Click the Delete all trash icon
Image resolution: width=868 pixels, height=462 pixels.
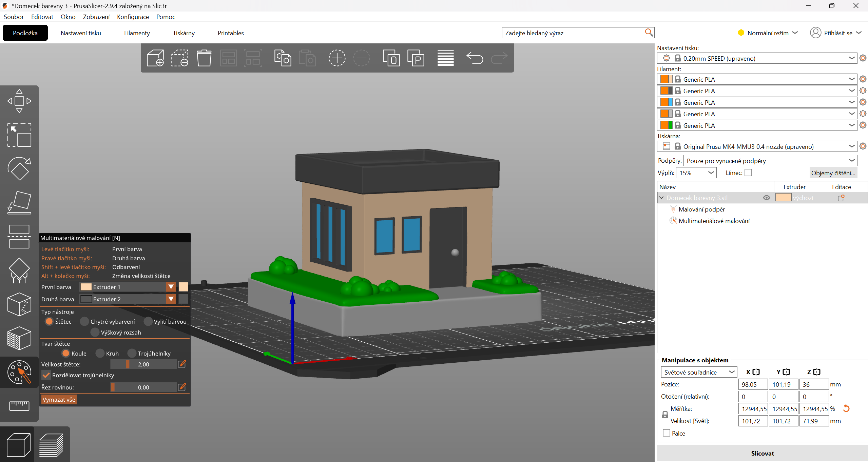point(204,58)
